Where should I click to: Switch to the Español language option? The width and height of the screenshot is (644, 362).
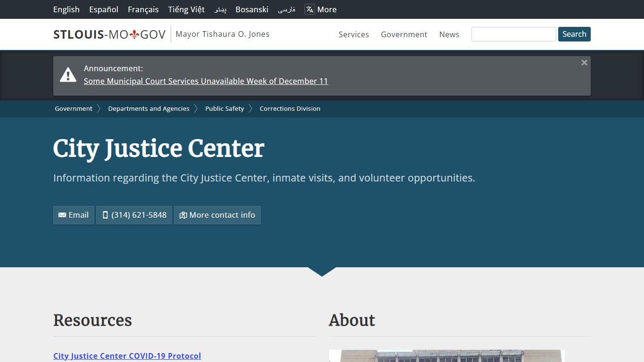(x=103, y=9)
